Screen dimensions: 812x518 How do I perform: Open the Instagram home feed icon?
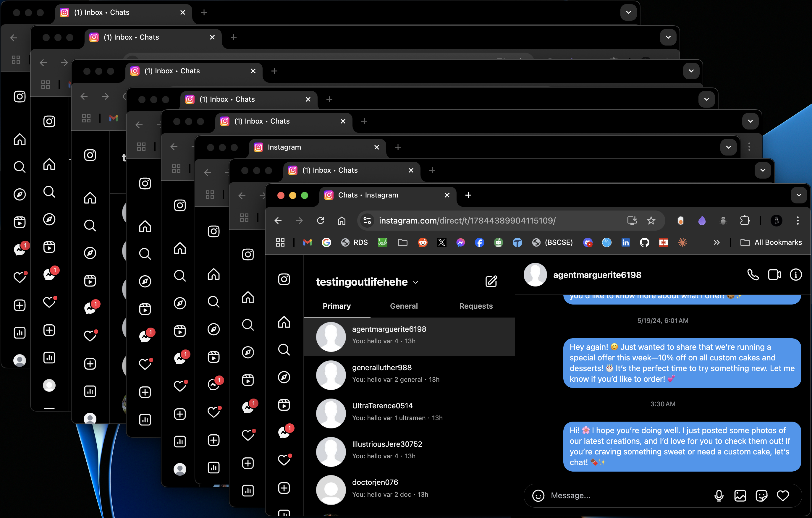click(x=284, y=322)
